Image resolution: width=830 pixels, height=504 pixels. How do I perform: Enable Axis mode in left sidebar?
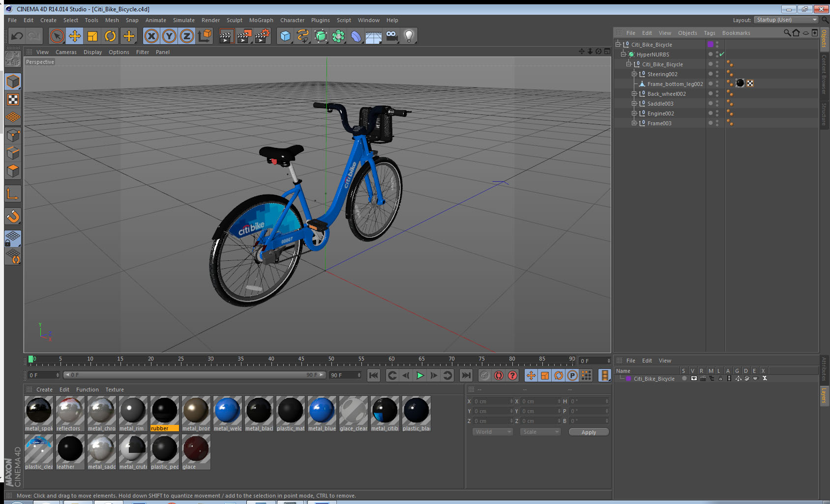[x=13, y=194]
